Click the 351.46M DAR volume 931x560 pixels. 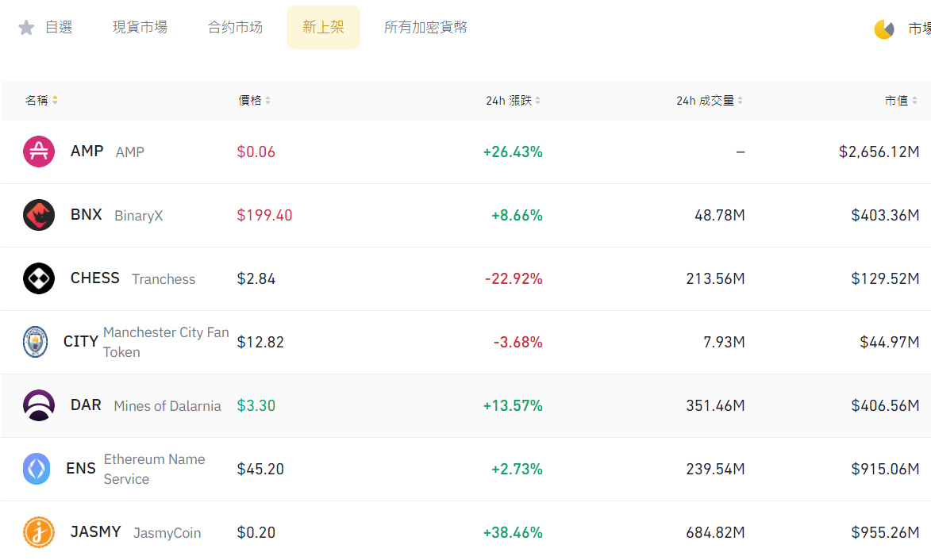coord(715,406)
